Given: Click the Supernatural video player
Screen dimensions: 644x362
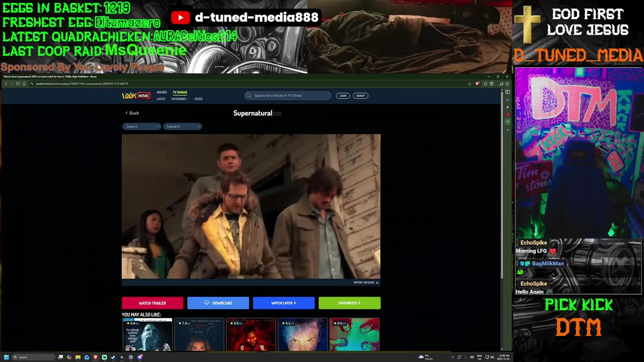Looking at the screenshot, I should pyautogui.click(x=251, y=206).
